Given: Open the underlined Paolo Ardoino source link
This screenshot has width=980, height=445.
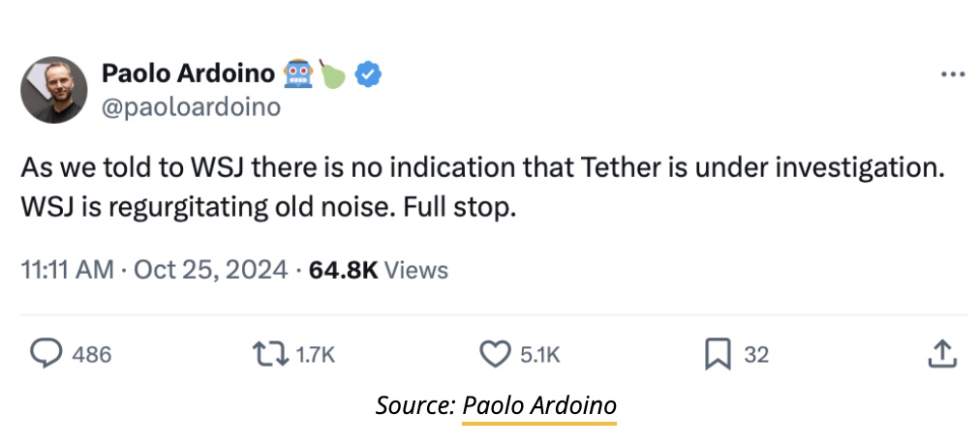Looking at the screenshot, I should [538, 406].
